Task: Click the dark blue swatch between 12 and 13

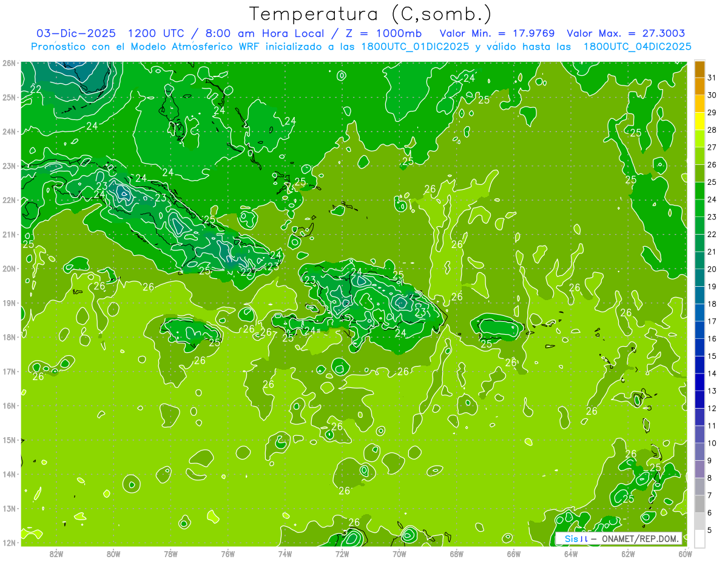Action: tap(699, 400)
